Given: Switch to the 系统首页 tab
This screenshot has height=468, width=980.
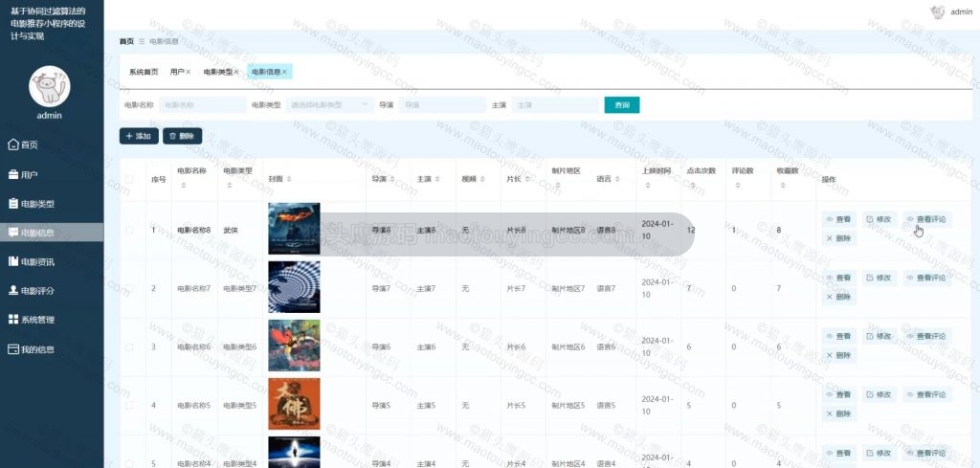Looking at the screenshot, I should coord(144,72).
